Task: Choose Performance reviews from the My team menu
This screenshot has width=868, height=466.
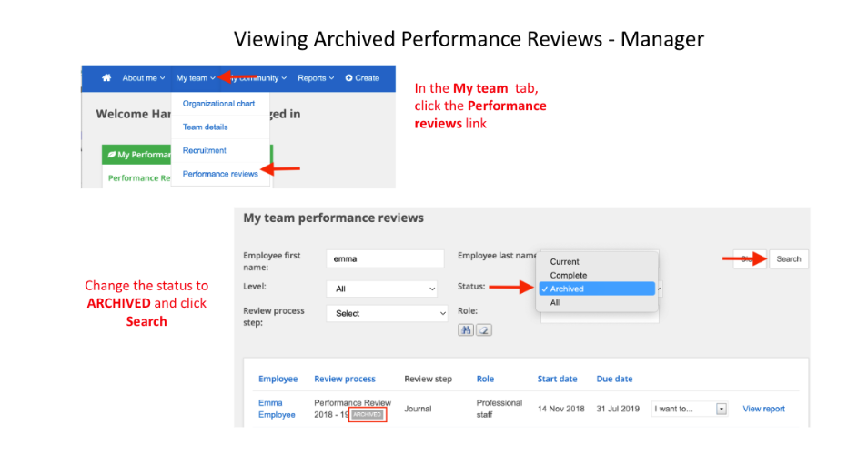Action: tap(220, 174)
